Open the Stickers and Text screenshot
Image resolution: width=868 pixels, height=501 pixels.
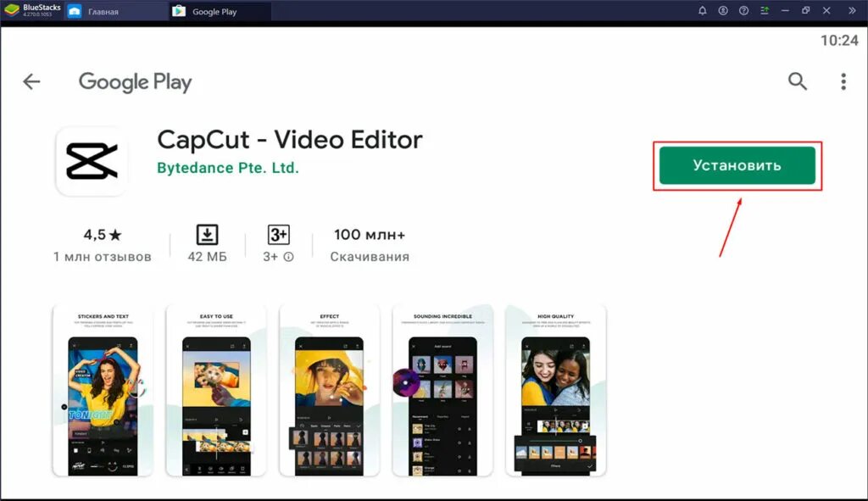click(x=103, y=390)
